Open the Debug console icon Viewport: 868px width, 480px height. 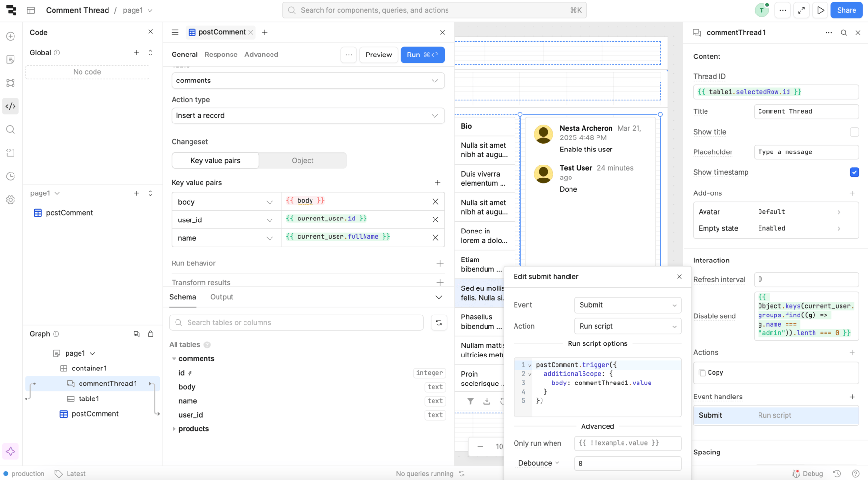tap(808, 474)
